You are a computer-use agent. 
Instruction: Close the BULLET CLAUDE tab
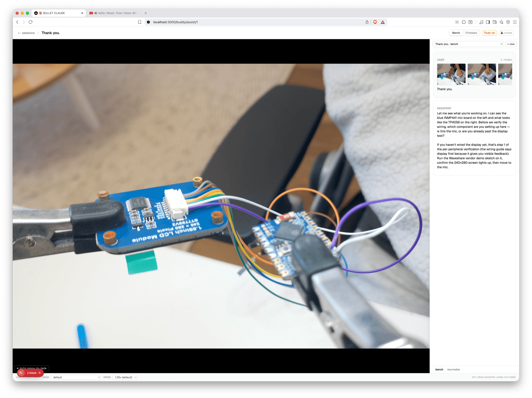(x=82, y=13)
